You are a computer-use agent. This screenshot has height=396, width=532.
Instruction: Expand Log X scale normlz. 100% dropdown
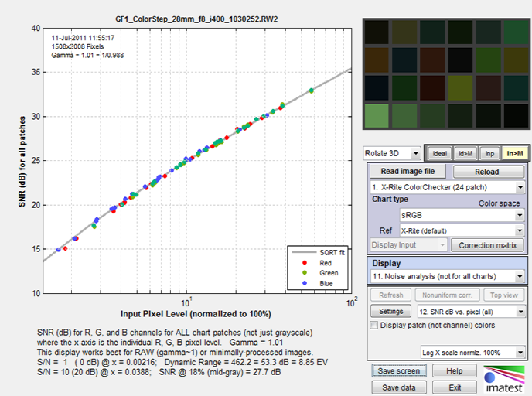[x=473, y=352]
